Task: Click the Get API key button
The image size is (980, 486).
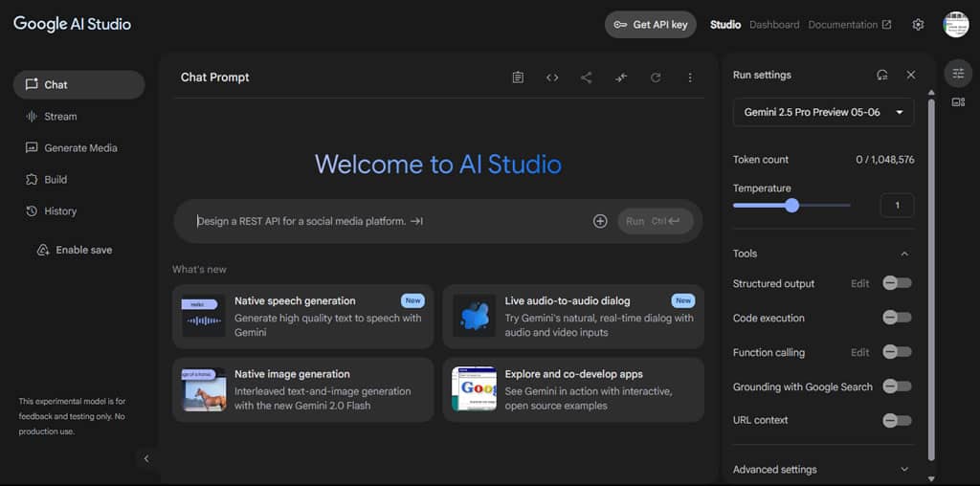Action: coord(651,25)
